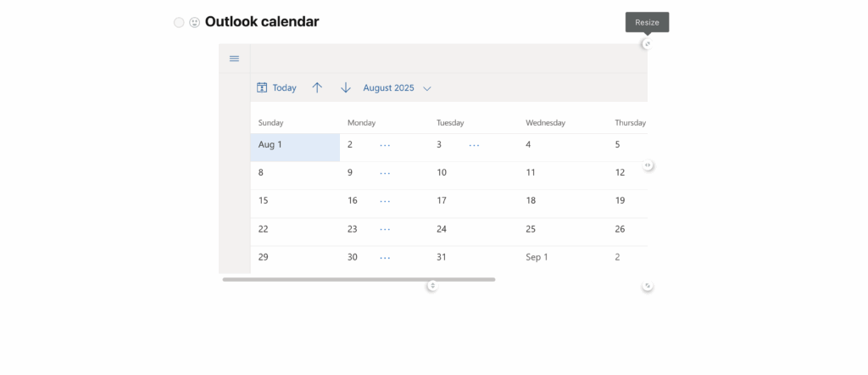This screenshot has height=375, width=868.
Task: Select the Sep 1 day cell
Action: [563, 258]
